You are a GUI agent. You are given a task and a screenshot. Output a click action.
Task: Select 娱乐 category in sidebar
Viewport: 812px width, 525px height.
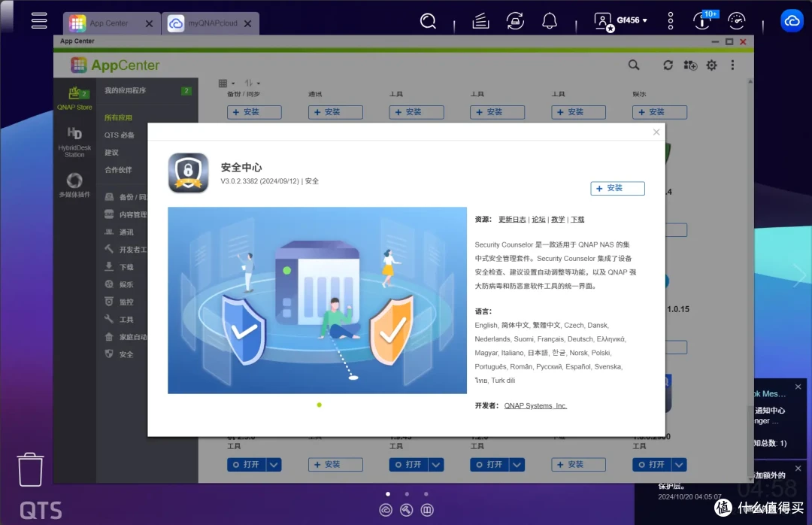click(120, 284)
